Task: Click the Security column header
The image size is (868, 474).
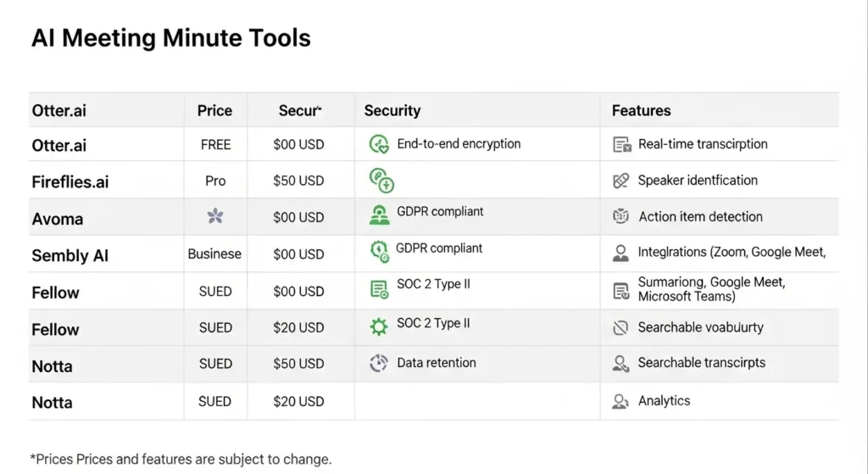Action: [392, 110]
